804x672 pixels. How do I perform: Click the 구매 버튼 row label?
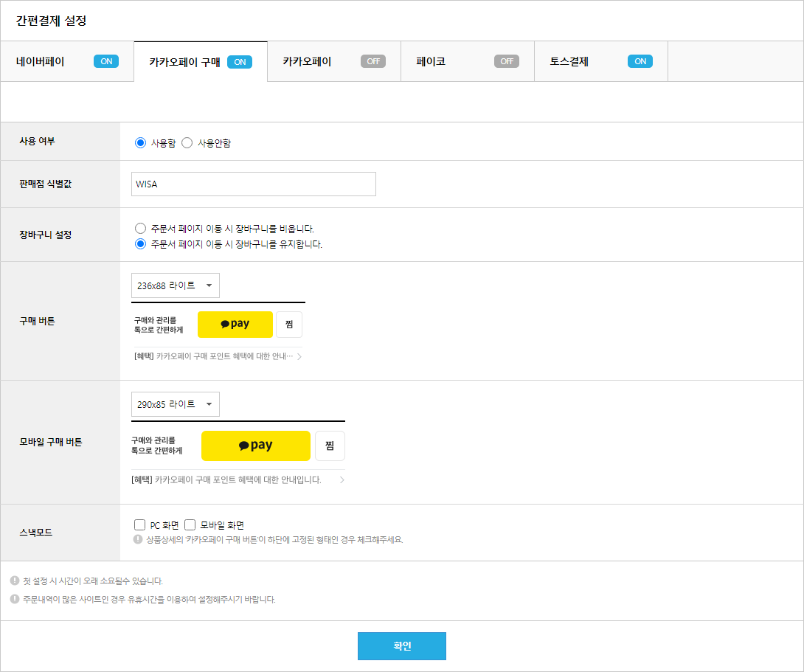(x=37, y=321)
